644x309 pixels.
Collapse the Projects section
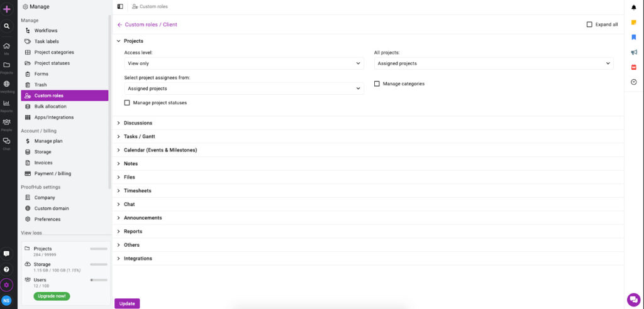click(118, 41)
